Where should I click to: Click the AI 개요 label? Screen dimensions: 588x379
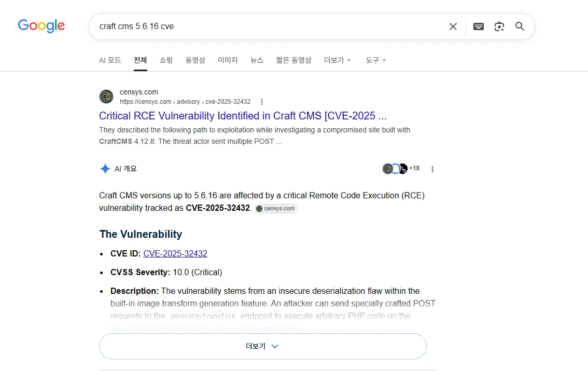tap(125, 169)
